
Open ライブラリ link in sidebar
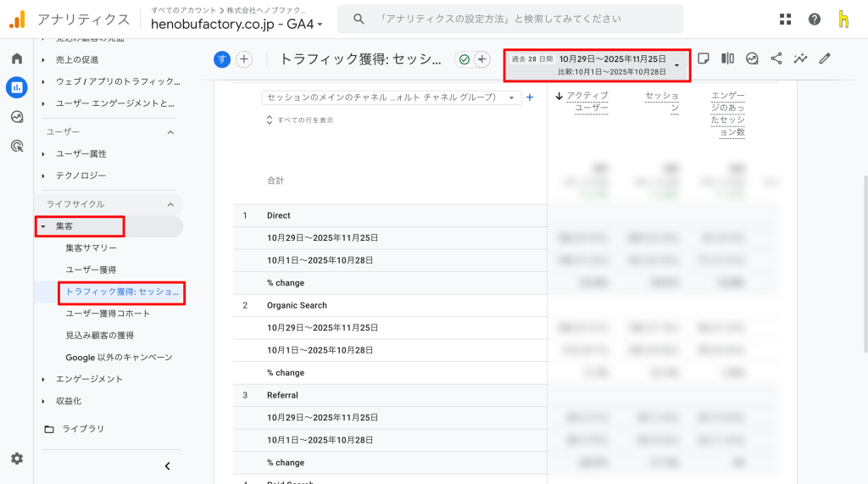[82, 429]
